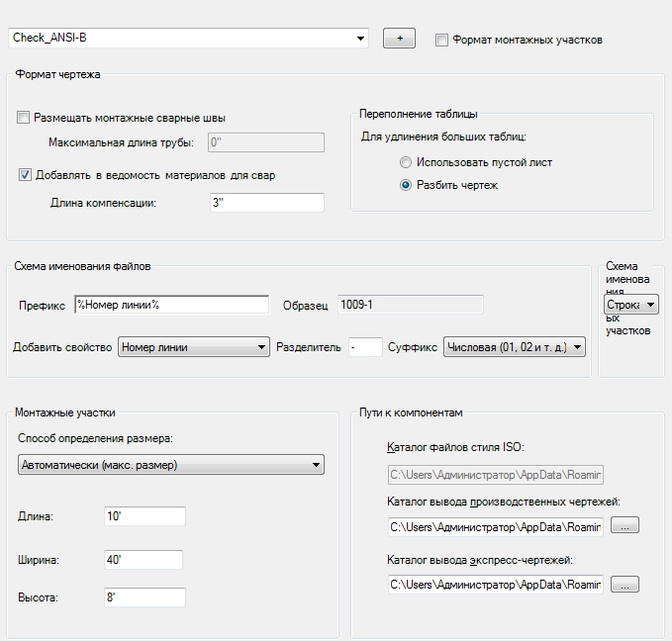
Task: Select the Использовать пустой лист option
Action: point(405,162)
